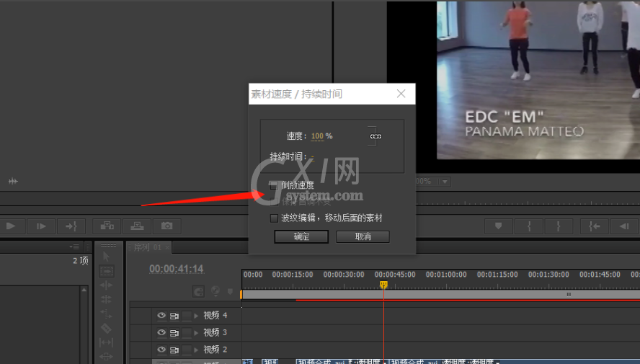Click the 00:00:30:00 ruler mark
The width and height of the screenshot is (640, 364).
[x=344, y=275]
